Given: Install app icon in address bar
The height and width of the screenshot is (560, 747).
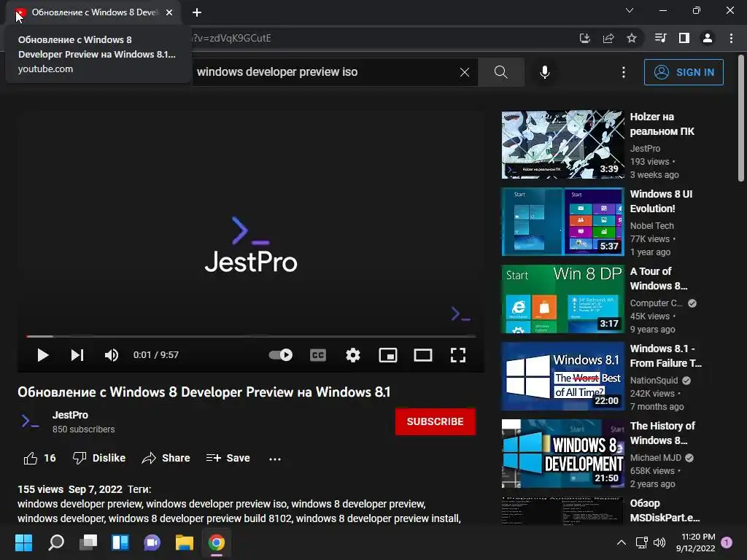Looking at the screenshot, I should tap(584, 38).
